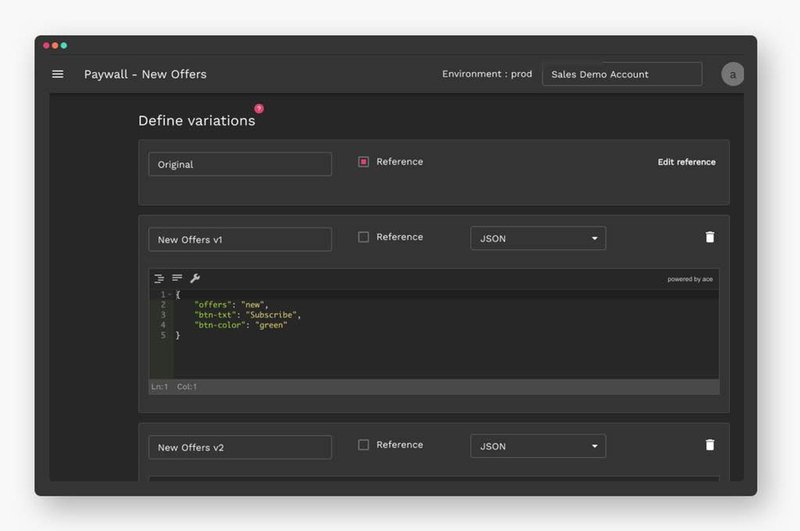800x531 pixels.
Task: Check Reference box for New Offers v1
Action: pos(364,237)
